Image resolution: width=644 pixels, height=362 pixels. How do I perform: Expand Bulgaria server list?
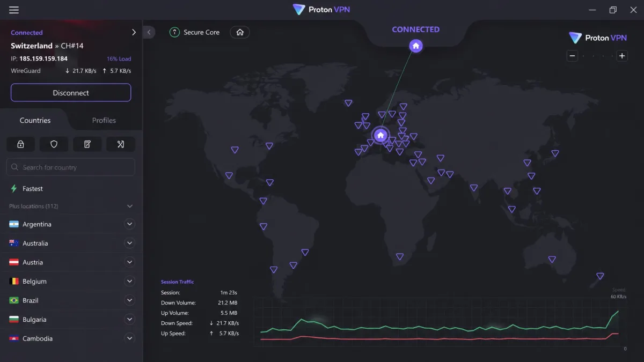point(129,319)
